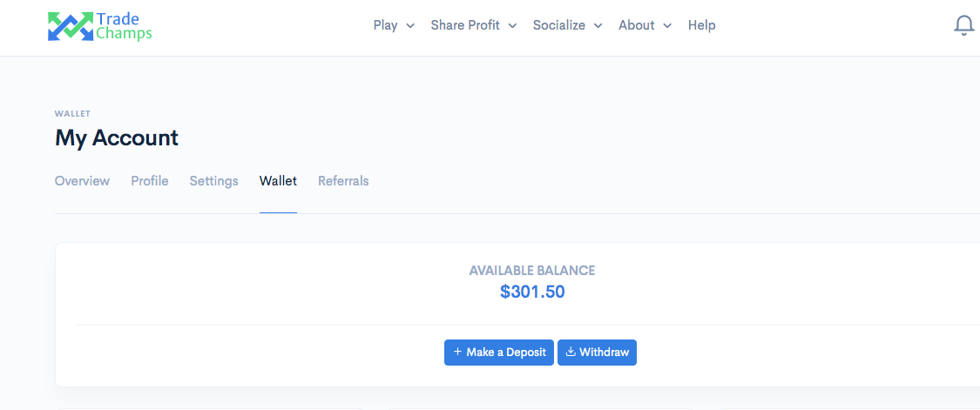Select the Wallet tab
Viewport: 980px width, 410px height.
pyautogui.click(x=278, y=181)
